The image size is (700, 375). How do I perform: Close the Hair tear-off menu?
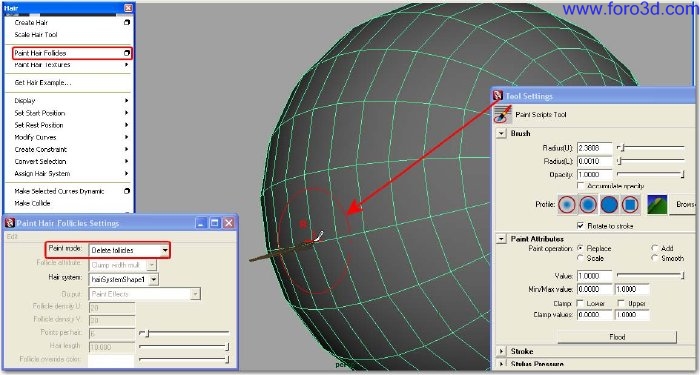128,8
